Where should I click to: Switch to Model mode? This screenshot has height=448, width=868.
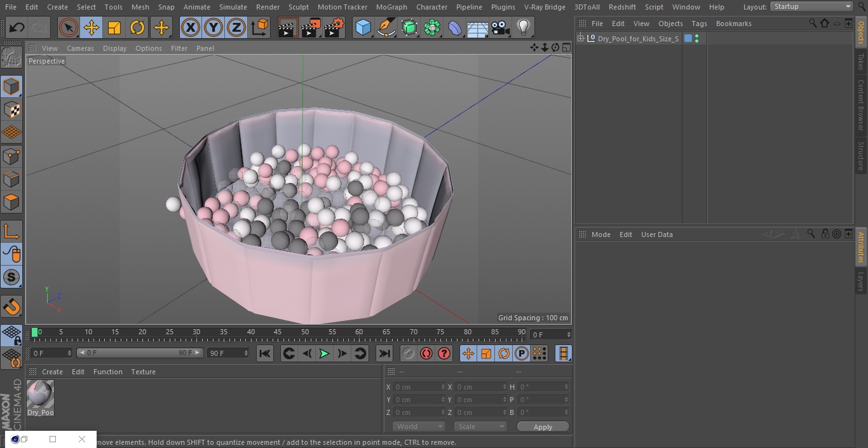(x=11, y=86)
